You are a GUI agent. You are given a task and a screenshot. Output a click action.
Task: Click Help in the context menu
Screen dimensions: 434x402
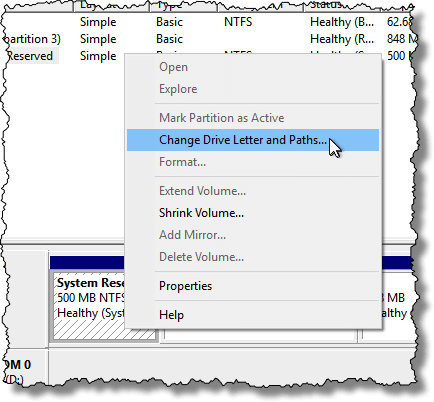(253, 315)
